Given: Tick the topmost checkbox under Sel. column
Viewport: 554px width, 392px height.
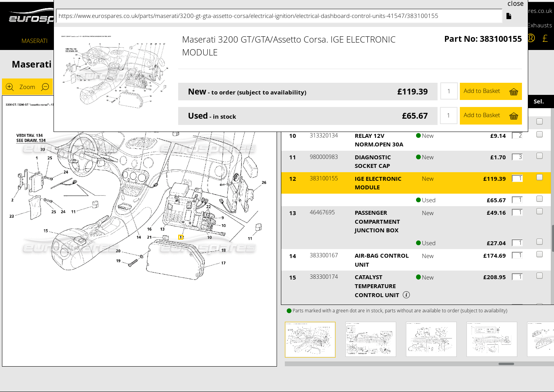Looking at the screenshot, I should pyautogui.click(x=540, y=121).
